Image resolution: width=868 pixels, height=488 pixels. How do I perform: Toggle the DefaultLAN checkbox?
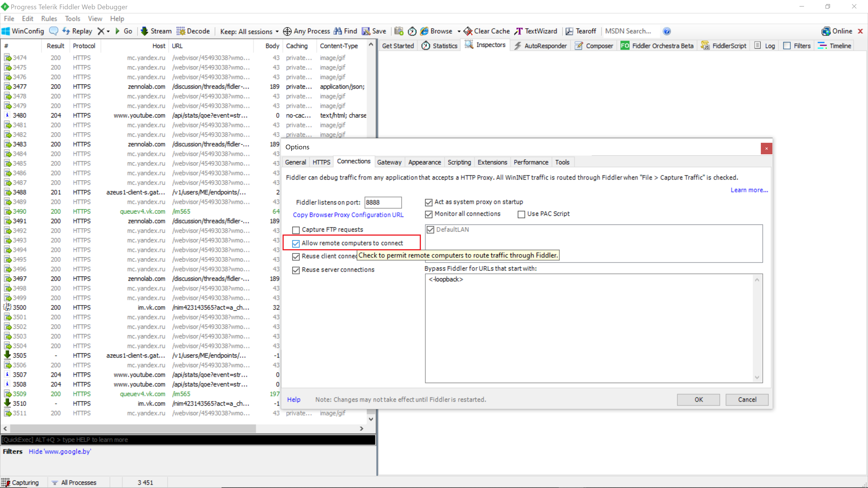(x=430, y=230)
